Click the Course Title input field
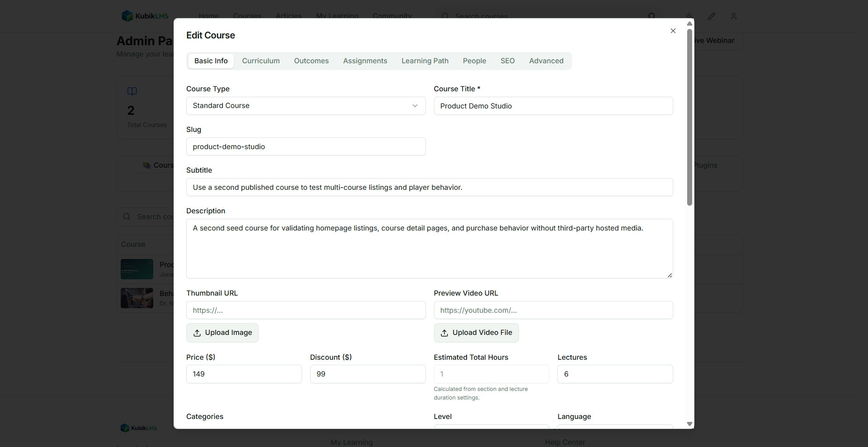The height and width of the screenshot is (447, 868). pyautogui.click(x=553, y=106)
